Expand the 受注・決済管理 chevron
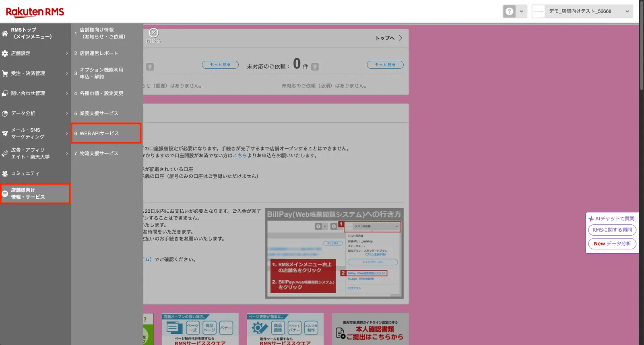 (x=67, y=74)
